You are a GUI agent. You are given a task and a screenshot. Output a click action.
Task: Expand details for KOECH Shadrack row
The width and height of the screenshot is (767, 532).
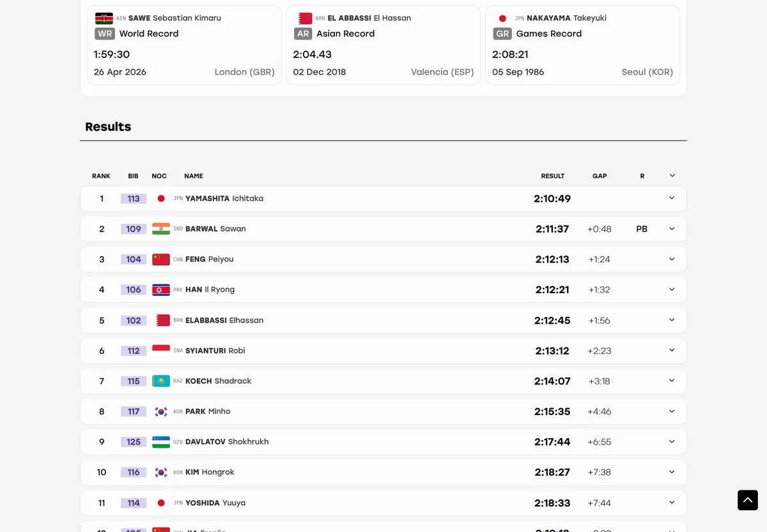click(x=672, y=381)
